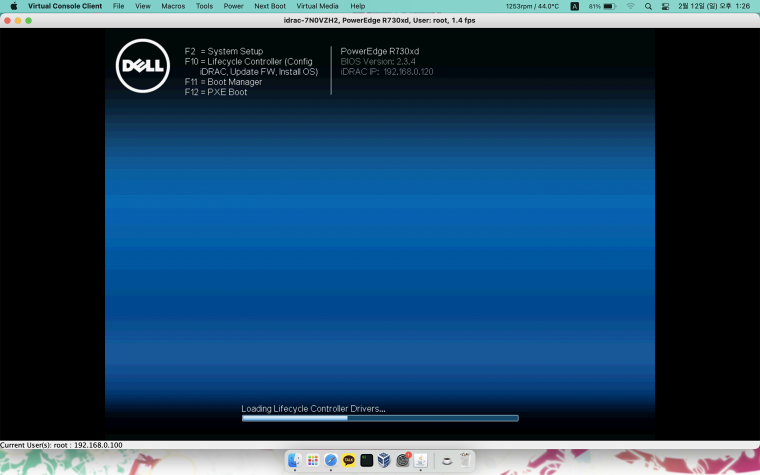Open Terminal from the dock
Viewport: 760px width, 475px height.
coord(366,460)
